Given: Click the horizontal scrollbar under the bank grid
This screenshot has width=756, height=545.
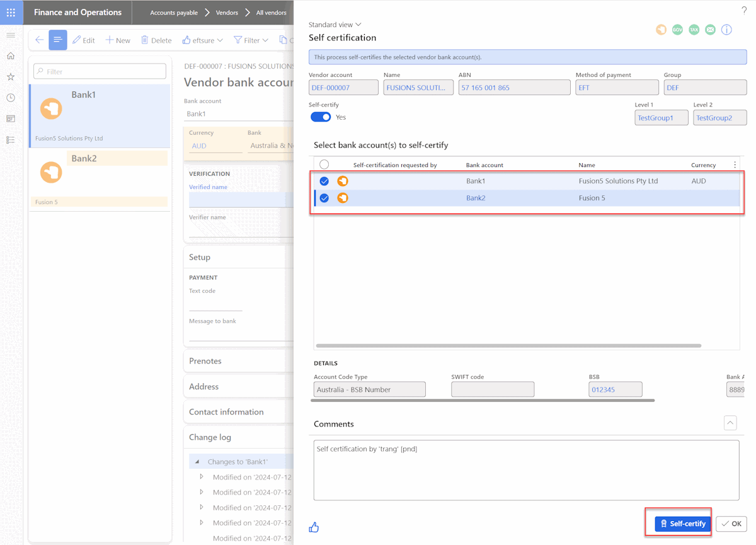Looking at the screenshot, I should [x=508, y=345].
